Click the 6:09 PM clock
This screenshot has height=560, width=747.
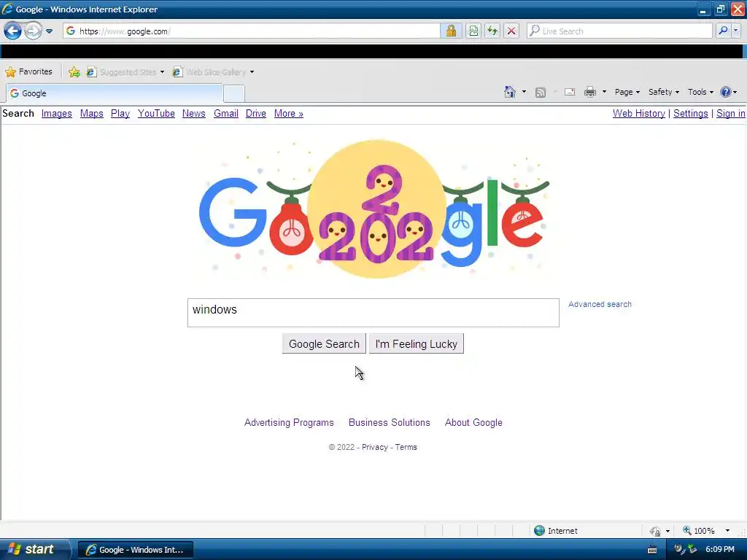tap(720, 550)
